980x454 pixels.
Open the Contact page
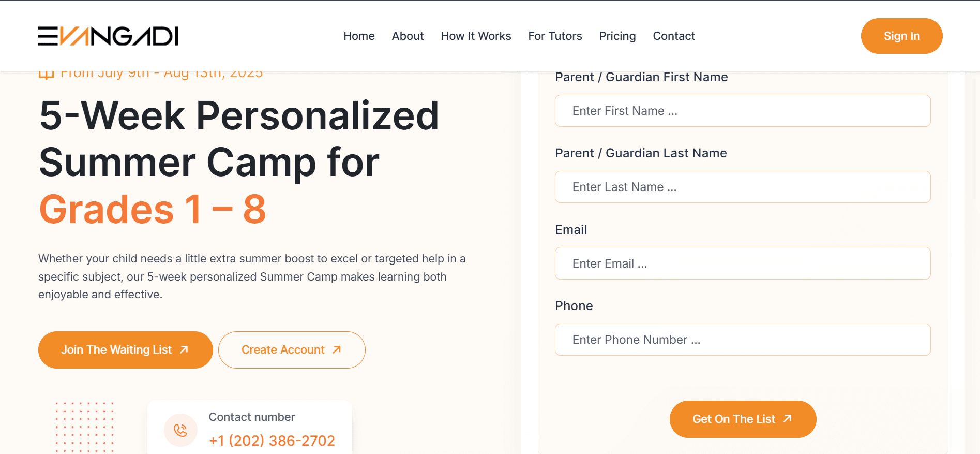tap(674, 36)
